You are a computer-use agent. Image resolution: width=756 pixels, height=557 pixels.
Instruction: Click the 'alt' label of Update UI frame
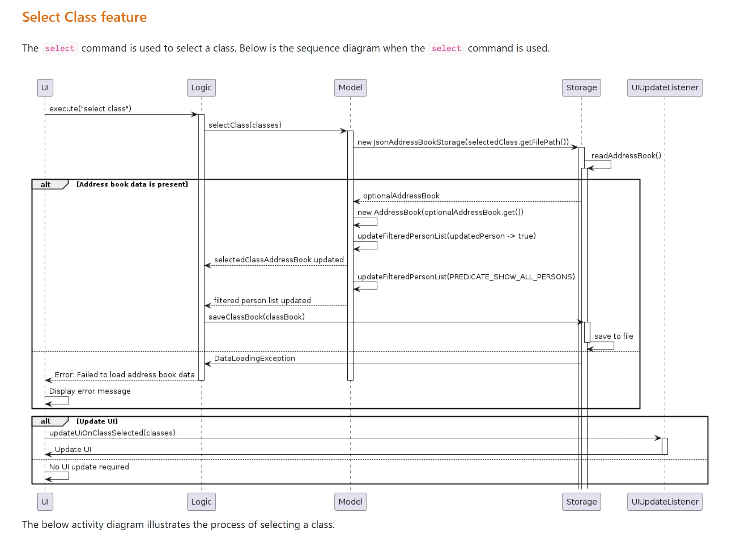pyautogui.click(x=46, y=421)
